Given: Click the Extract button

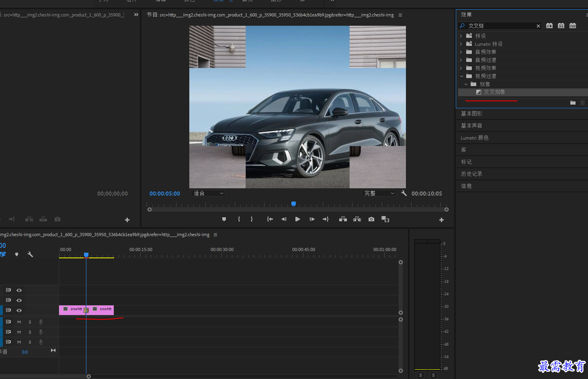Looking at the screenshot, I should 357,219.
